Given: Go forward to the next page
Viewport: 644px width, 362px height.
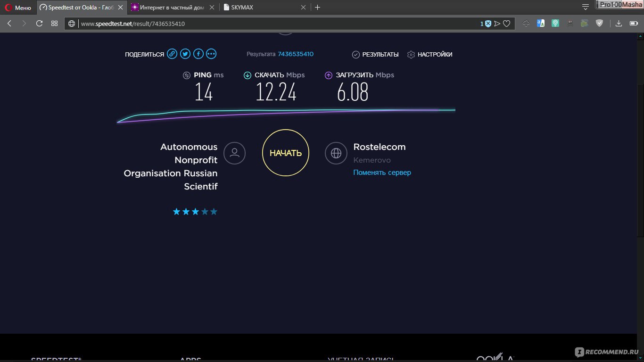Looking at the screenshot, I should point(24,24).
